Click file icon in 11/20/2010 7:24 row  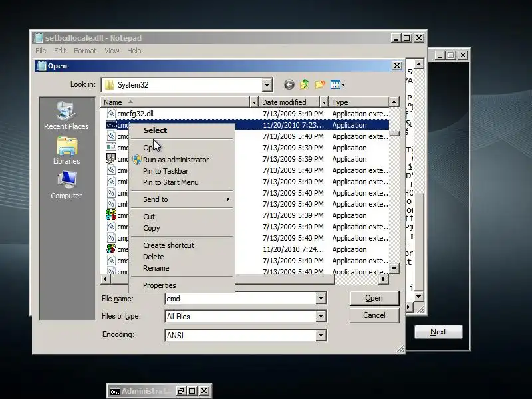pyautogui.click(x=111, y=249)
